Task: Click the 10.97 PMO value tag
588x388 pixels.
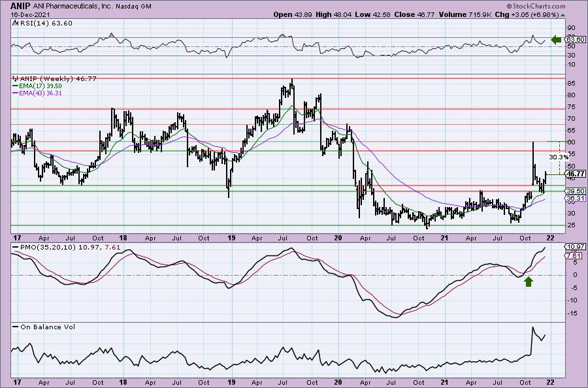Action: pyautogui.click(x=576, y=247)
